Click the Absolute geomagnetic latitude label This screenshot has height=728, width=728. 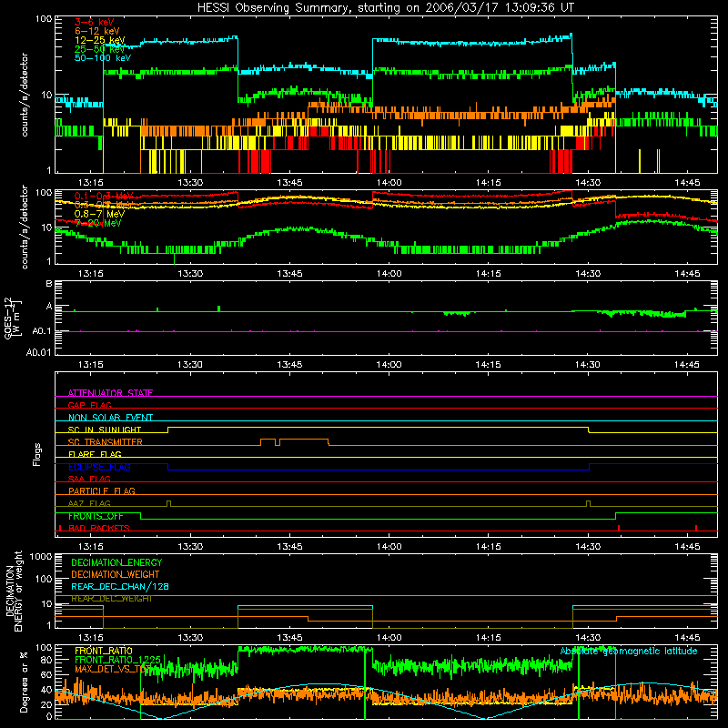click(629, 651)
